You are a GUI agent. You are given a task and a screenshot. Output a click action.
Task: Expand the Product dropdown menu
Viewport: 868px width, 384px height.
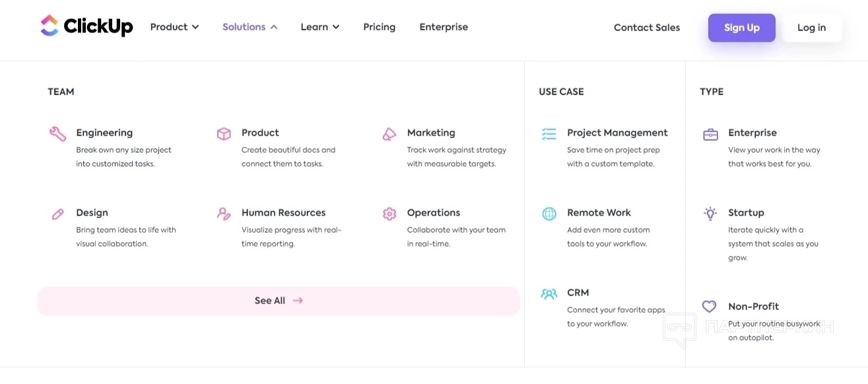(x=174, y=27)
